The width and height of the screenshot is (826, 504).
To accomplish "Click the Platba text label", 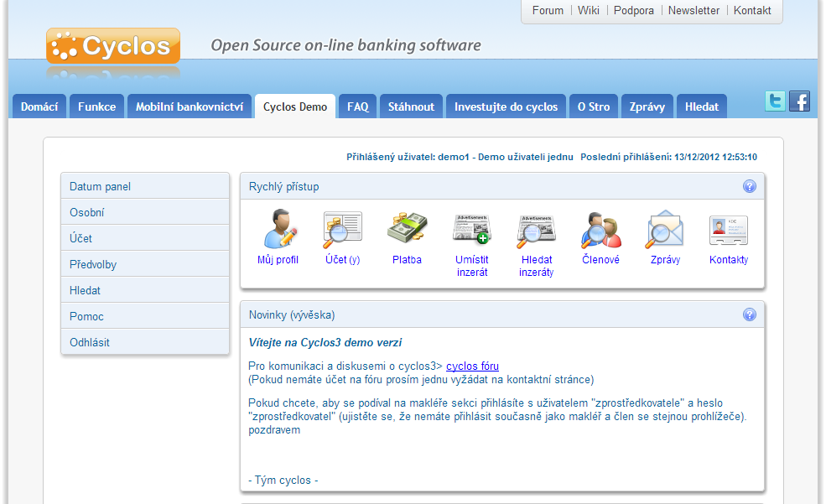I will pos(407,260).
